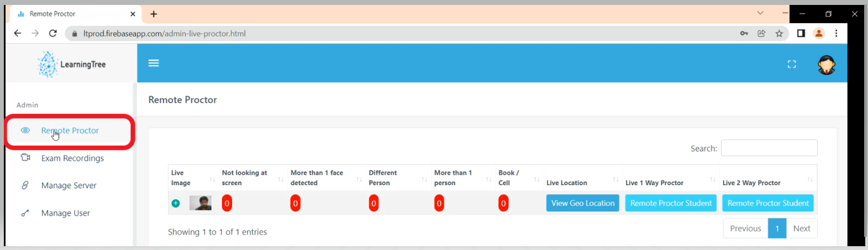Toggle the browser side panel icon
Viewport: 868px width, 250px height.
pos(801,34)
